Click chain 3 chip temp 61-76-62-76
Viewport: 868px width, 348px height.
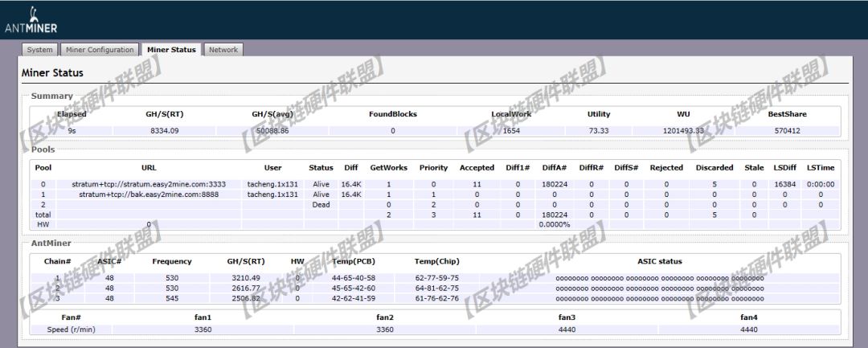pos(436,299)
